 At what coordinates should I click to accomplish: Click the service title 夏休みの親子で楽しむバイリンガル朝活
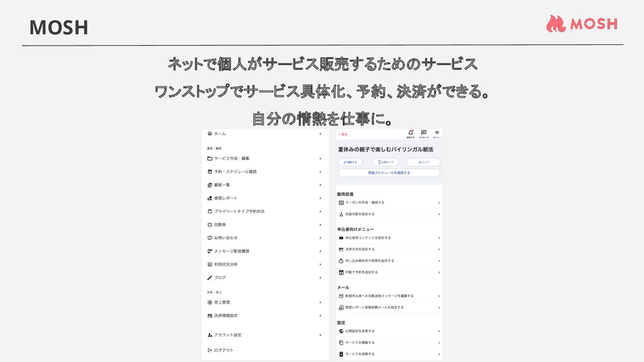(x=386, y=150)
